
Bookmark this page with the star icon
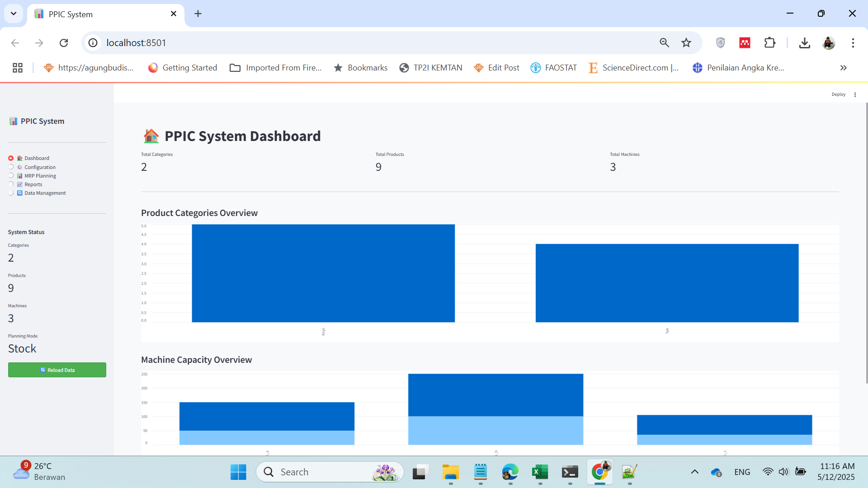click(686, 43)
